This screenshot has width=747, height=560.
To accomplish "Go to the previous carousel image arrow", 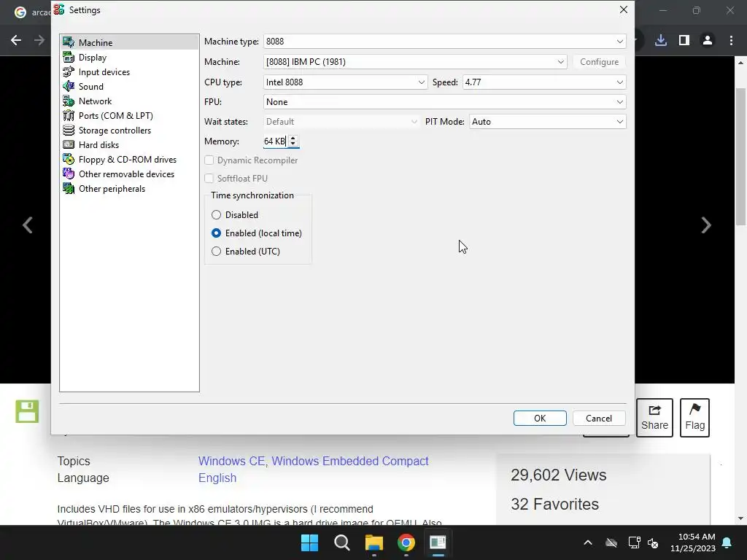I will pos(28,225).
